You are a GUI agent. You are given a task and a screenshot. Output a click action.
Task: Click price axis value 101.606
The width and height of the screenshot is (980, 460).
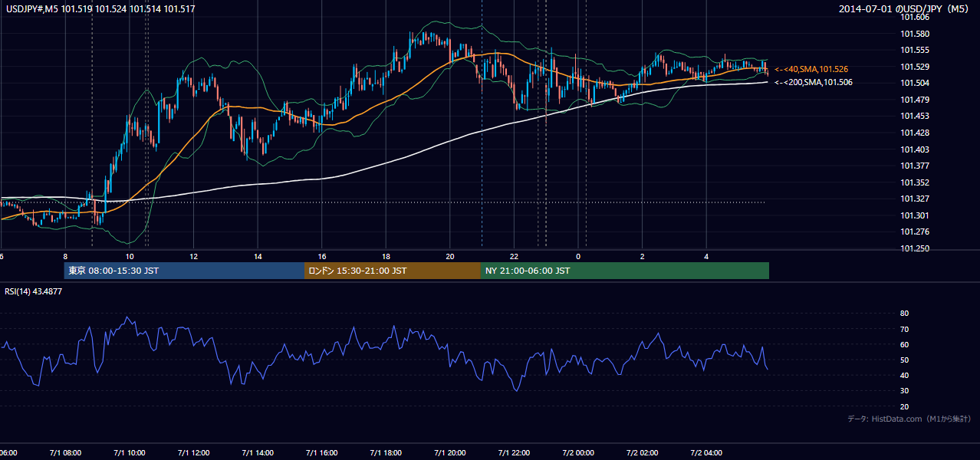pos(915,17)
